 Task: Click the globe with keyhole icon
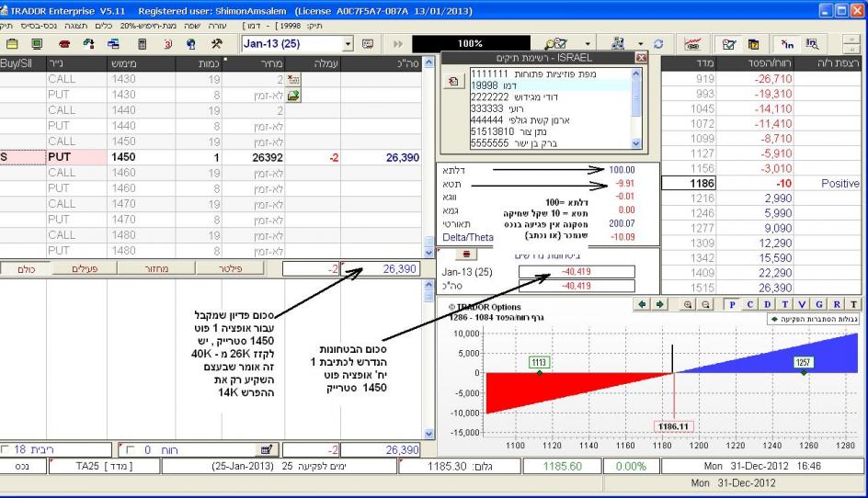[191, 44]
